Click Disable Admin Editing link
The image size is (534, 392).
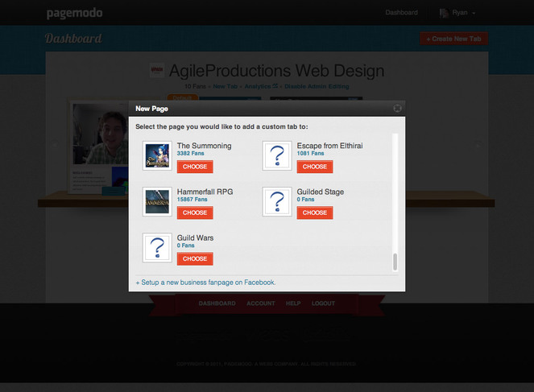click(317, 86)
